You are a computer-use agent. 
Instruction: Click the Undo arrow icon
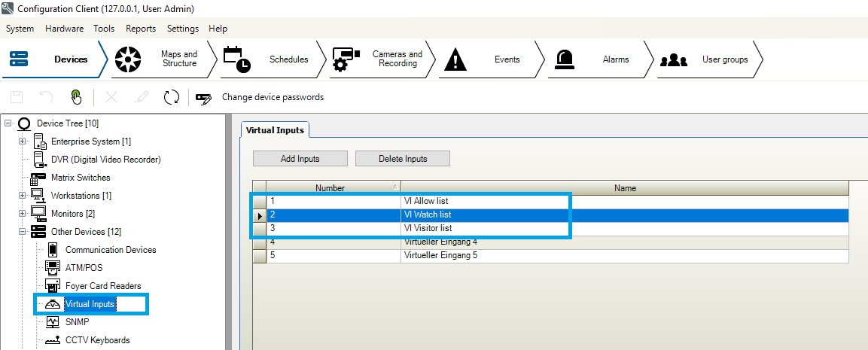(x=47, y=97)
